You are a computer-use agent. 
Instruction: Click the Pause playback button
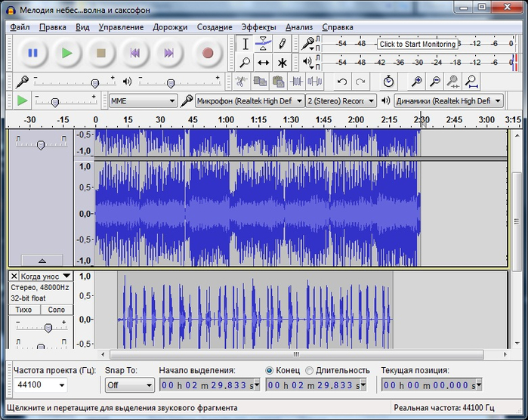(x=32, y=53)
